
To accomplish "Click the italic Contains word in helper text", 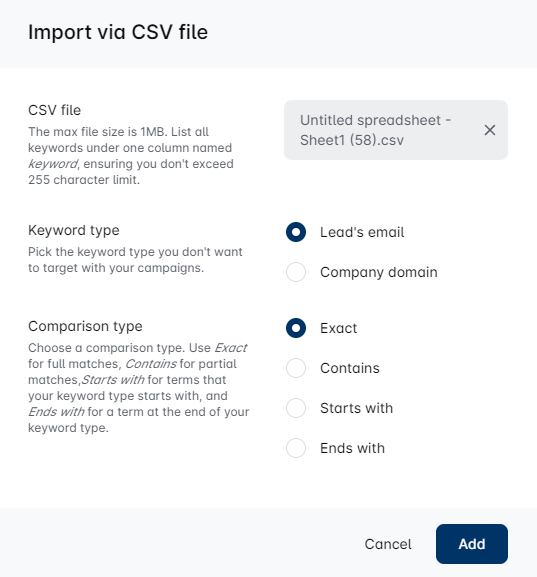I will click(x=151, y=364).
